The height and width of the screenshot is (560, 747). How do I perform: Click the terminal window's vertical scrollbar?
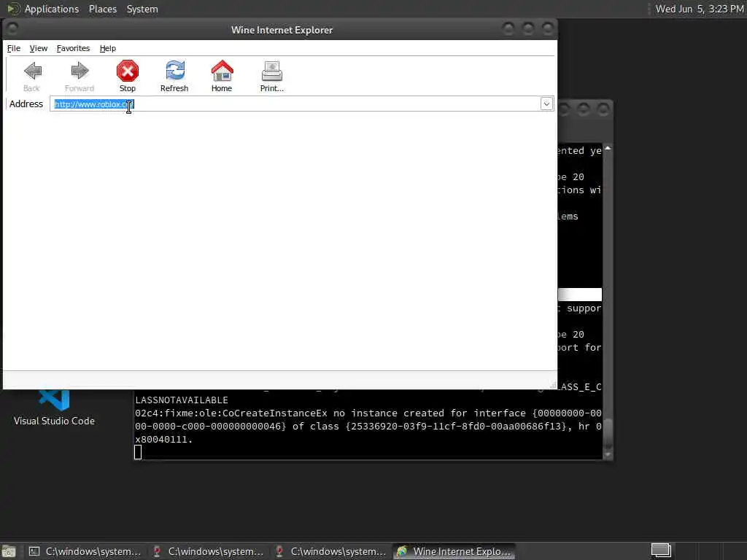[x=608, y=301]
